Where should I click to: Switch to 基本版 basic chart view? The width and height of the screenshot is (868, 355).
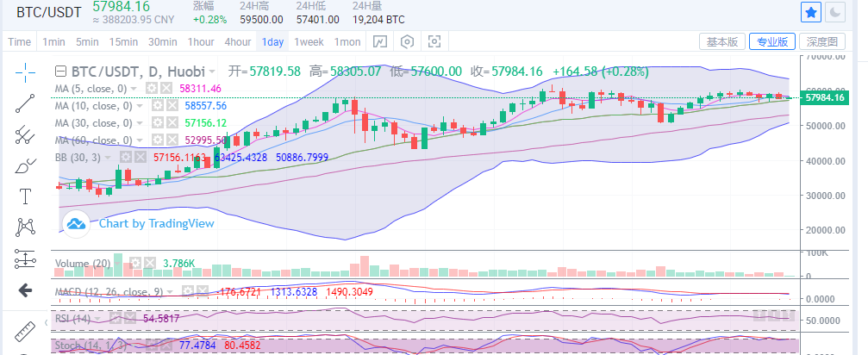coord(722,41)
